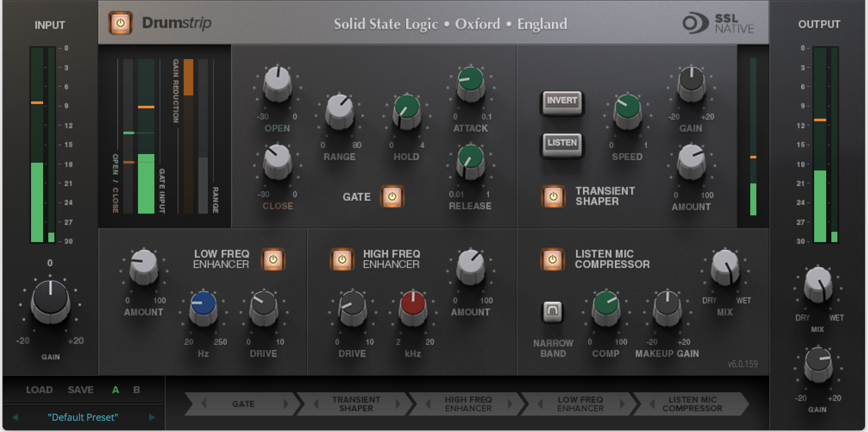Image resolution: width=868 pixels, height=432 pixels.
Task: Go to the previous preset arrow
Action: point(16,417)
